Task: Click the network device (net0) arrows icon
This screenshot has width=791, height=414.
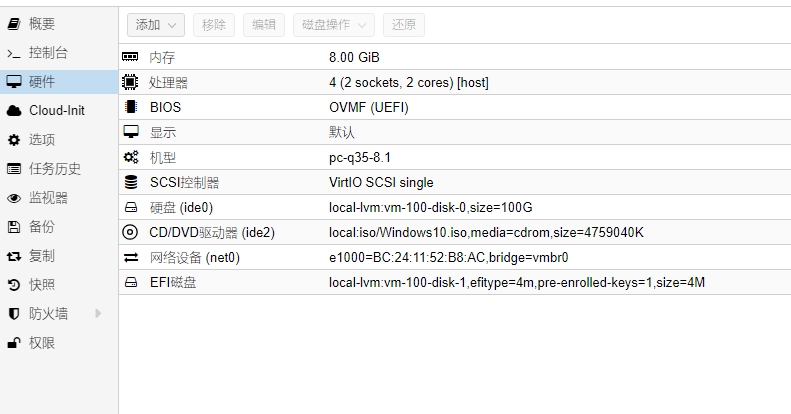Action: [130, 257]
